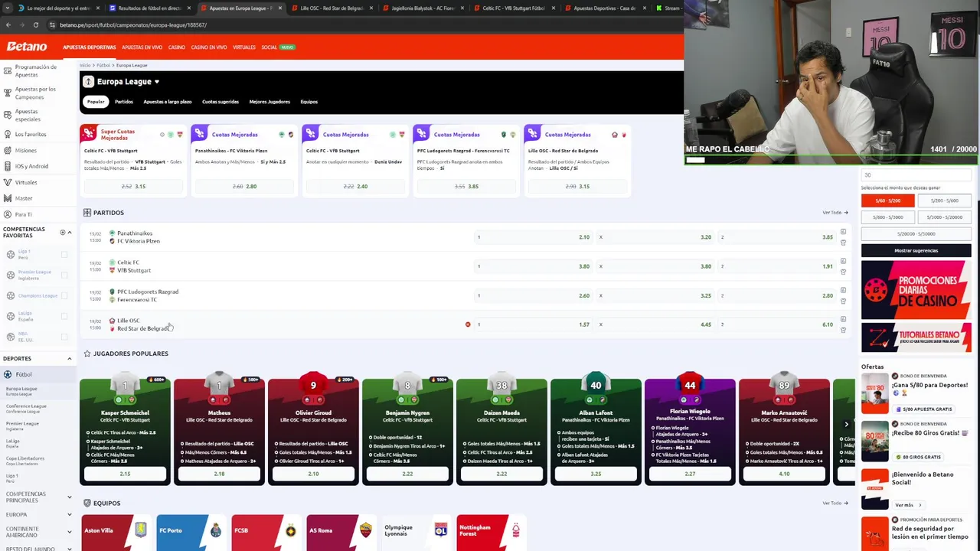Click Ver Todo link beside Equipos
This screenshot has width=980, height=551.
point(835,503)
